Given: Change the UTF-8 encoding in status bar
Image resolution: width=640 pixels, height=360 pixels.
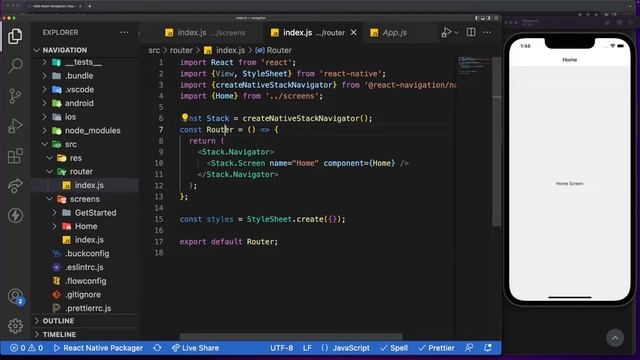Looking at the screenshot, I should click(x=281, y=348).
